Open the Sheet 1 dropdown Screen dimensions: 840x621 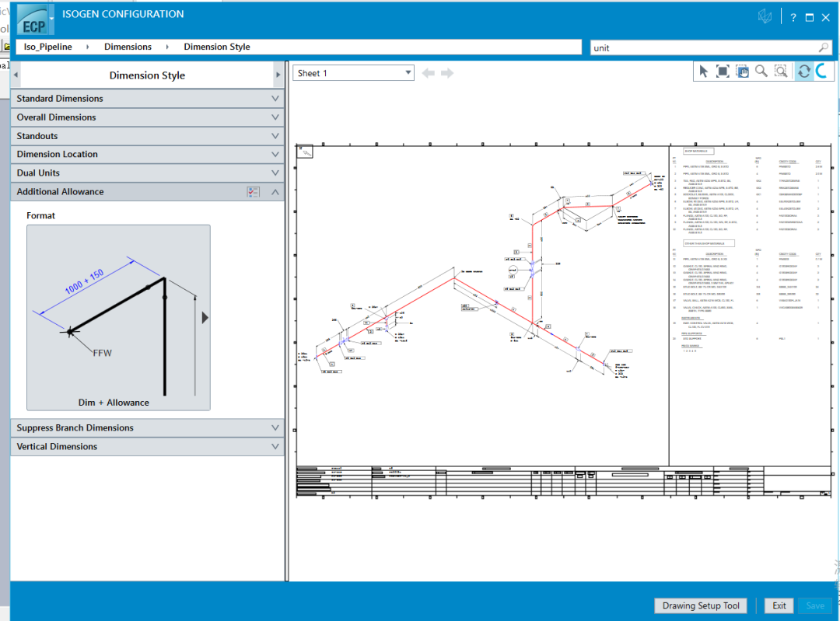[x=354, y=73]
